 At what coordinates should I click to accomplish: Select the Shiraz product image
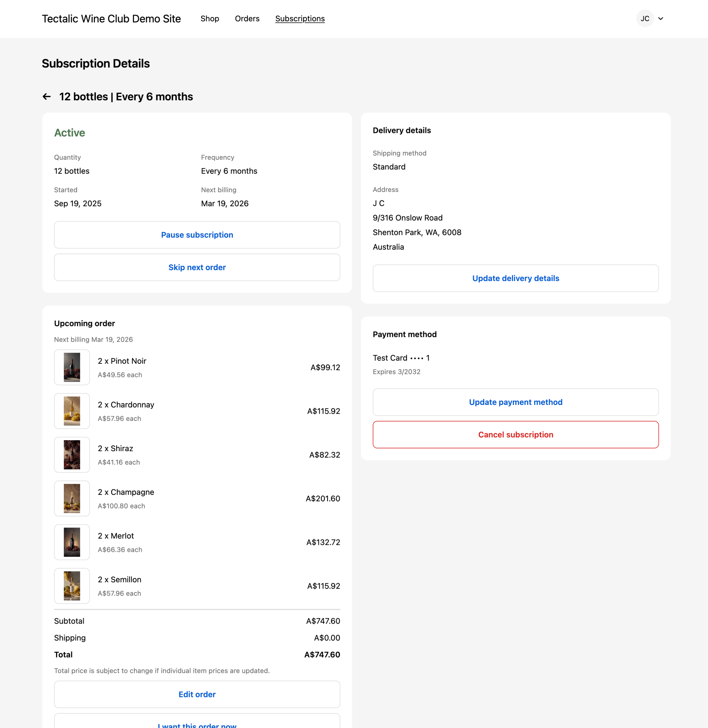(x=72, y=455)
